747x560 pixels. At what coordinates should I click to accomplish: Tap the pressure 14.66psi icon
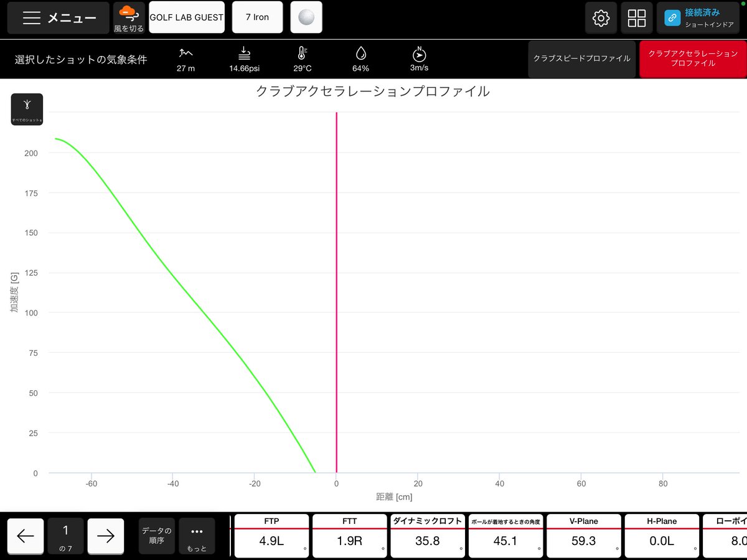tap(243, 53)
